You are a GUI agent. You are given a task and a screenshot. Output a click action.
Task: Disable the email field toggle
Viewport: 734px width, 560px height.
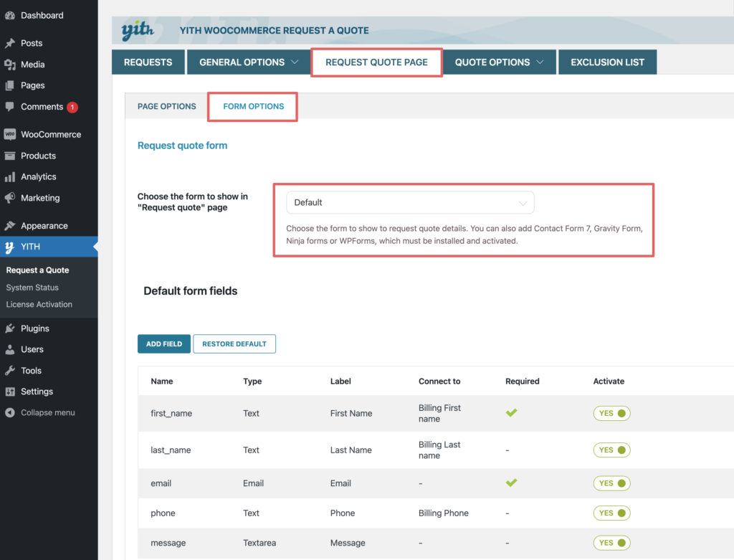[x=611, y=483]
